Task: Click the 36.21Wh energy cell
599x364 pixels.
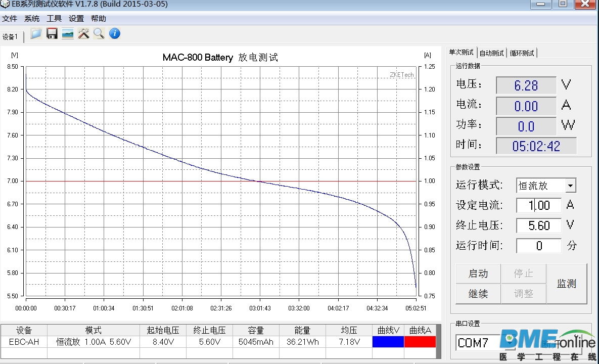Action: pos(303,342)
